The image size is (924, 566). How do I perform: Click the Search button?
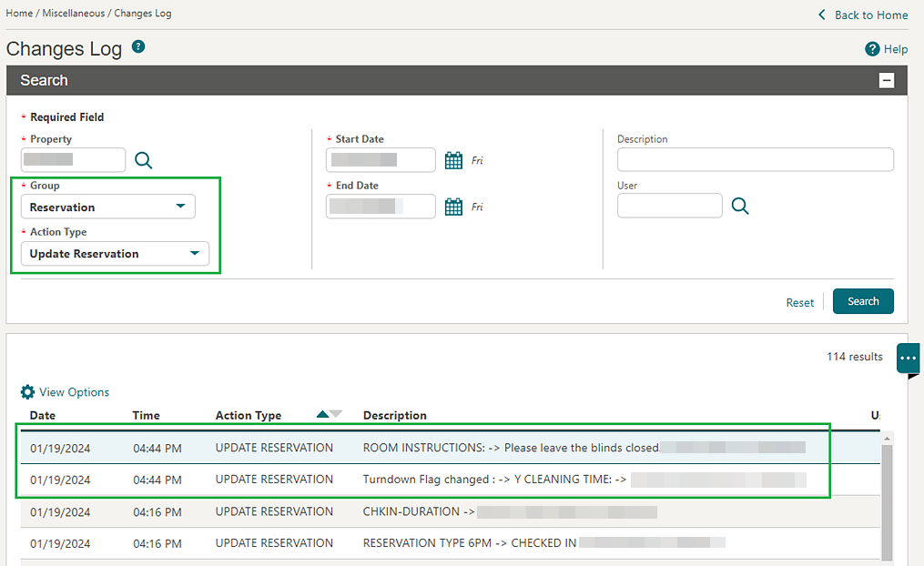pyautogui.click(x=863, y=301)
